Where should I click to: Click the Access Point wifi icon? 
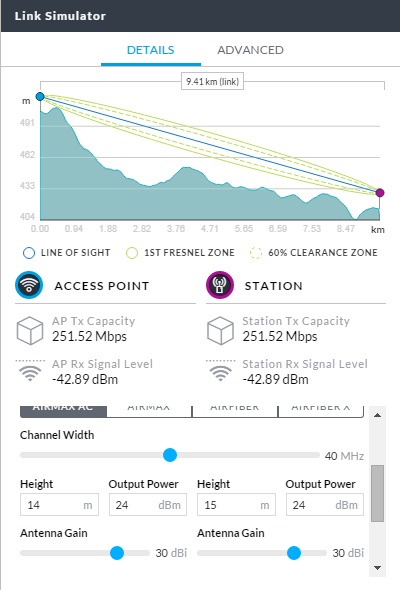click(29, 285)
